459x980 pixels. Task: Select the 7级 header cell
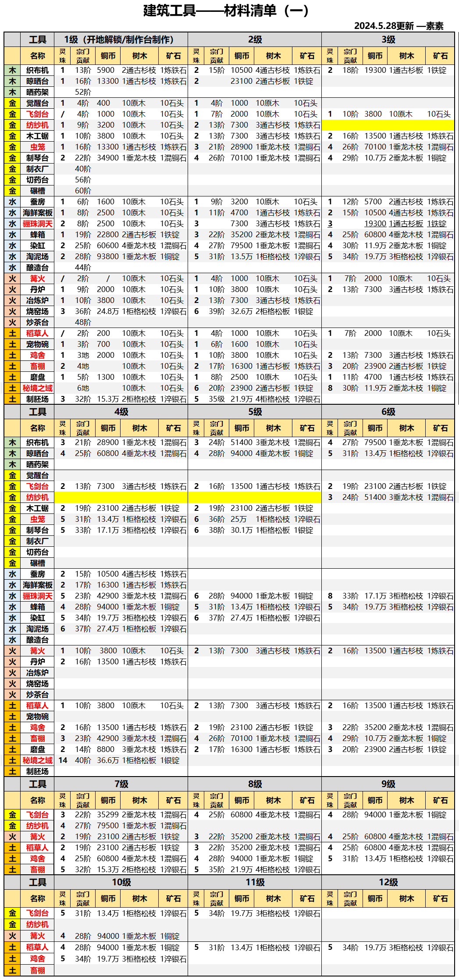click(x=121, y=784)
